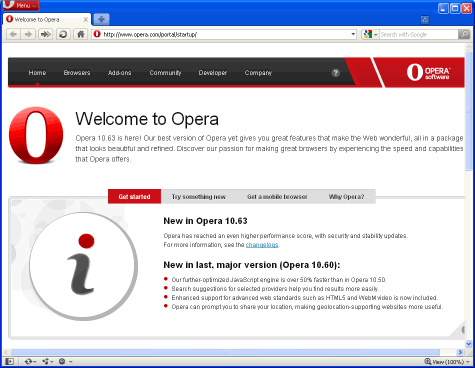Click the Opera Software logo in header

point(428,72)
